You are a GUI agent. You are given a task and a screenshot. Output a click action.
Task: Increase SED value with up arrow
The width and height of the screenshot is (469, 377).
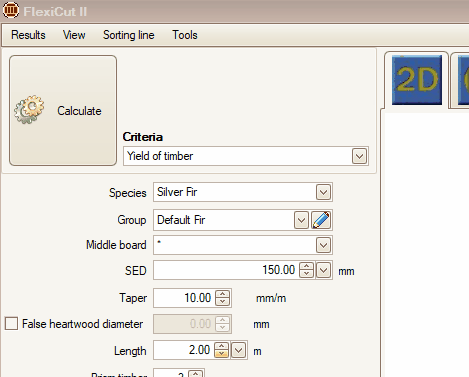coord(306,266)
